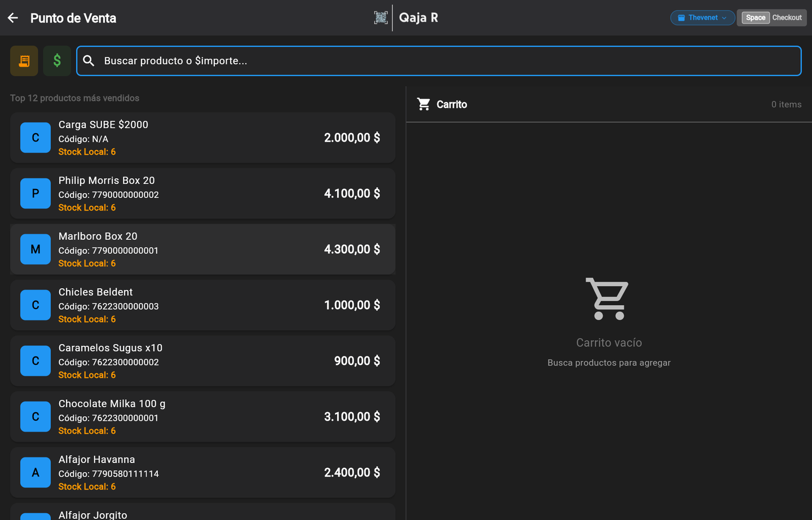Click the Punto de Venta heading
Screen dimensions: 812x520
pos(73,18)
